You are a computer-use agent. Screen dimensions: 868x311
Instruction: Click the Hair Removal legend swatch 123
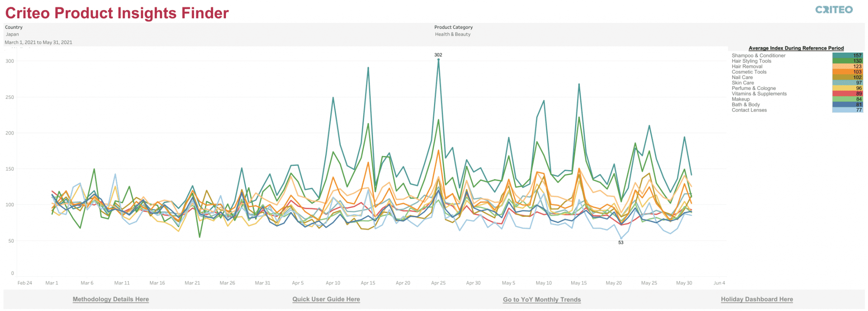click(847, 67)
